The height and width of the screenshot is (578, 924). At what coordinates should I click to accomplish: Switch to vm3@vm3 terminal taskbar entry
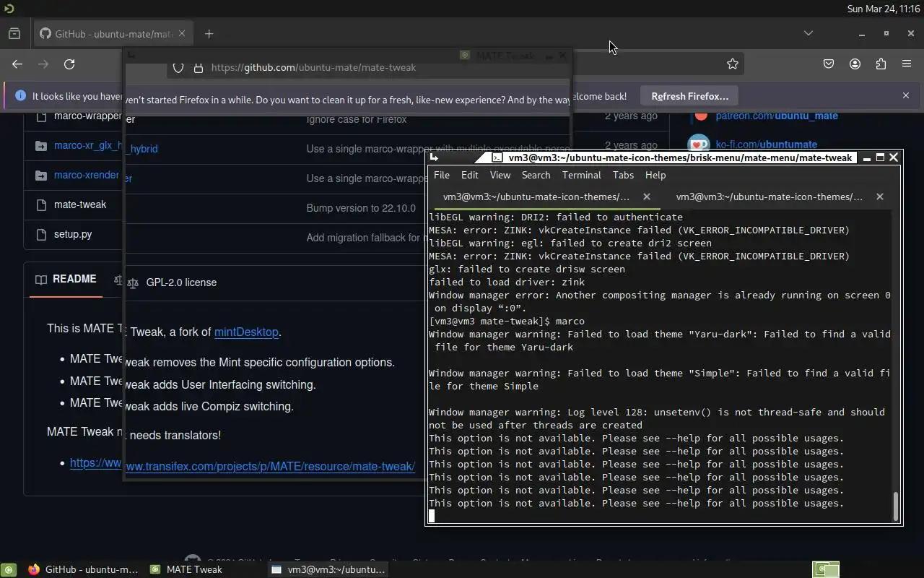(328, 569)
